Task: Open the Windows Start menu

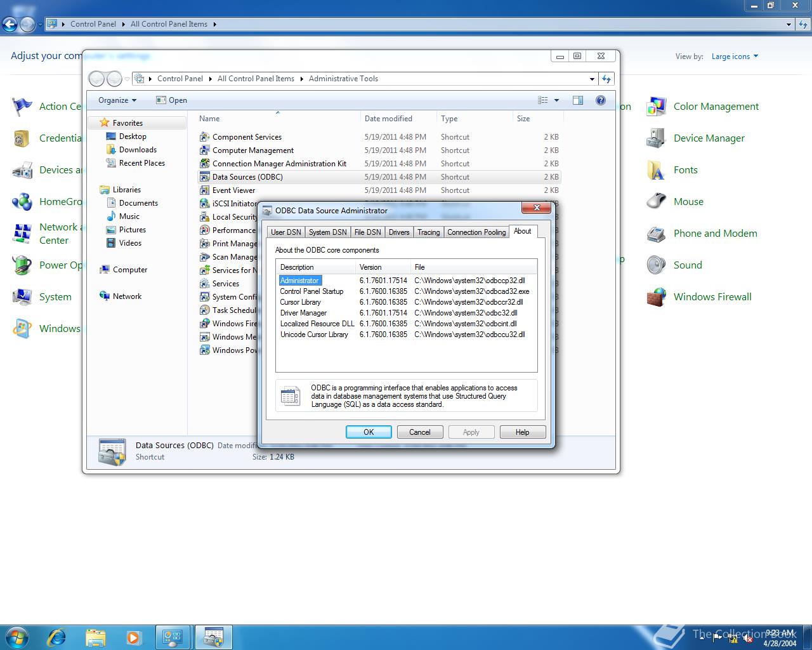Action: coord(17,637)
